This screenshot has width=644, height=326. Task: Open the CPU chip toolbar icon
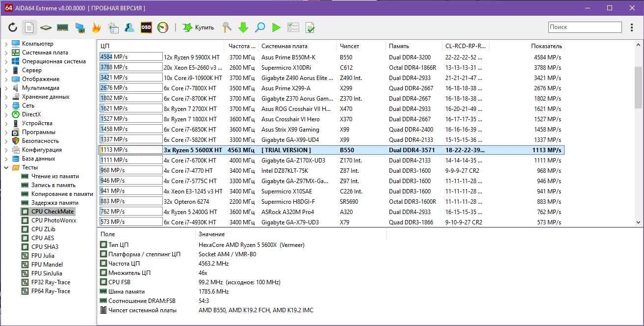pyautogui.click(x=46, y=27)
